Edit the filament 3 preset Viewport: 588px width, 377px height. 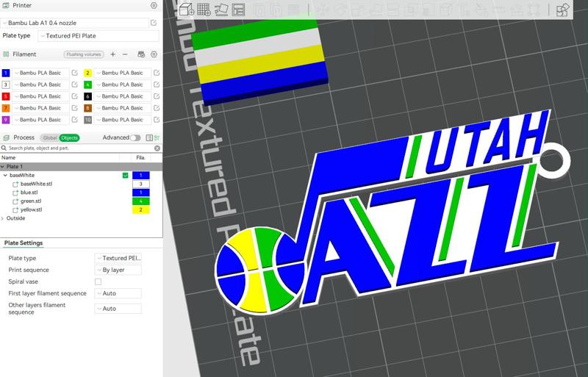click(x=75, y=85)
